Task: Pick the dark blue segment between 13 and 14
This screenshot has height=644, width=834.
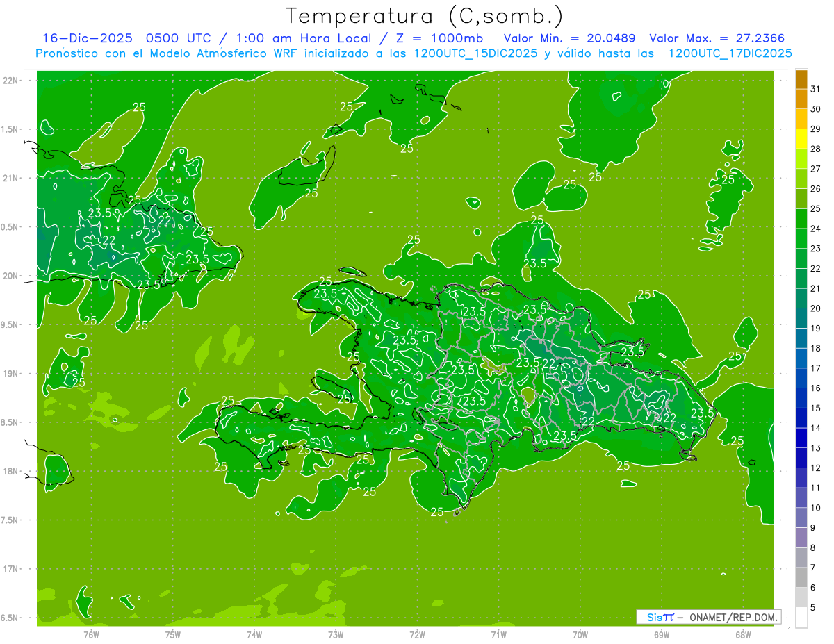Action: (x=801, y=438)
